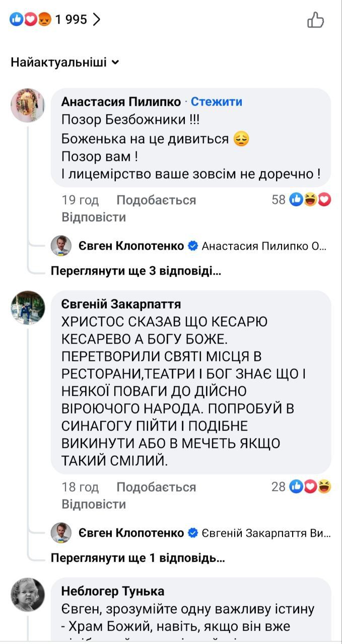Open the 1 995 reactions list

click(55, 20)
